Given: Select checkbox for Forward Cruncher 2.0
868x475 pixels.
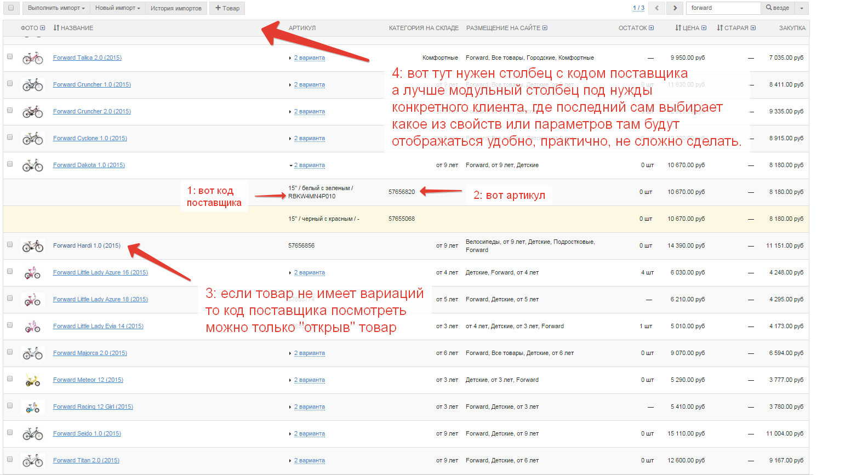Looking at the screenshot, I should [x=10, y=110].
